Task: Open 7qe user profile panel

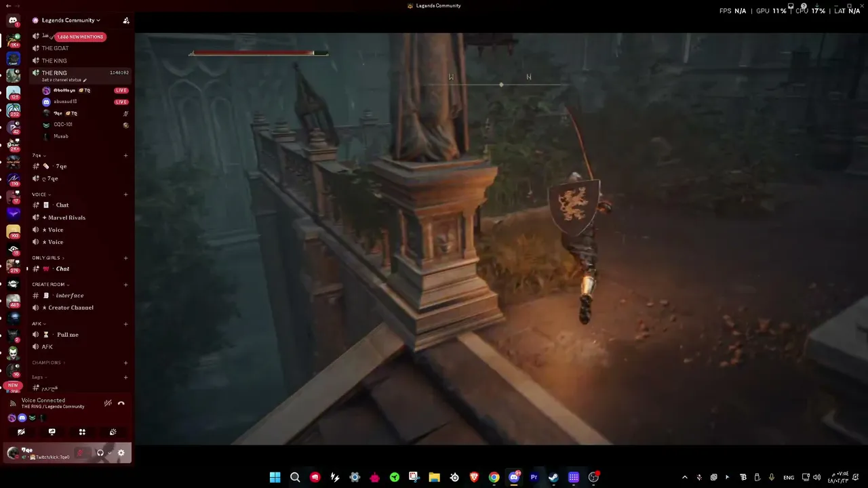Action: 39,453
